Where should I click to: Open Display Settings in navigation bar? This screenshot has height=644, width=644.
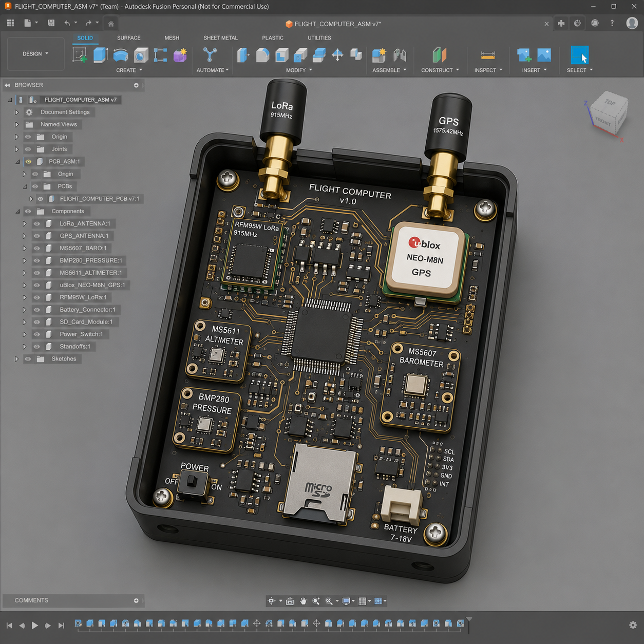[347, 601]
